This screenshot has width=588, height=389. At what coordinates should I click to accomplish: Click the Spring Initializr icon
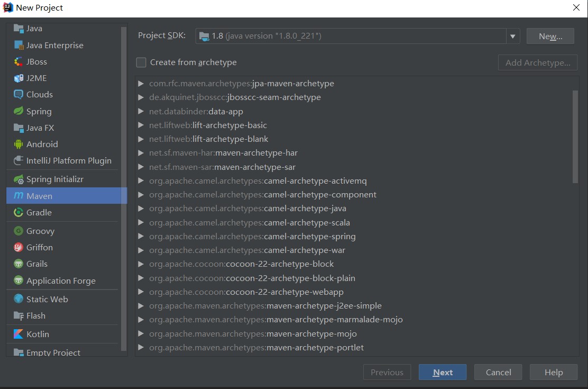coord(19,179)
